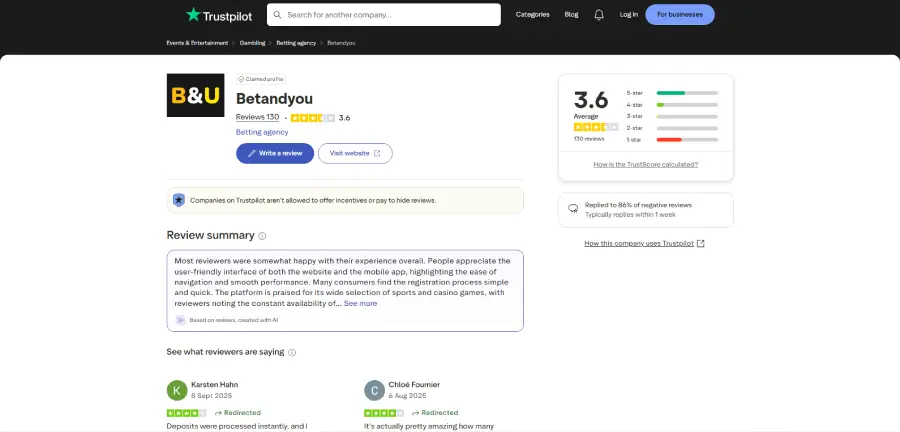Click Karsten Hahn's avatar

coord(177,390)
